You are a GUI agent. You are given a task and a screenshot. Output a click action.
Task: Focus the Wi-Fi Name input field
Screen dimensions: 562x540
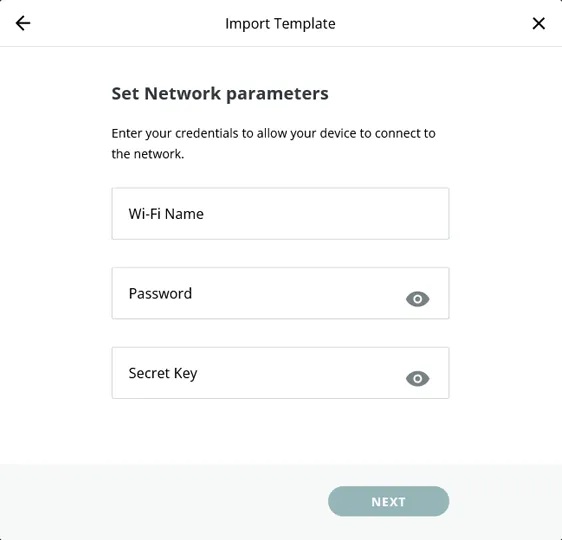click(280, 214)
